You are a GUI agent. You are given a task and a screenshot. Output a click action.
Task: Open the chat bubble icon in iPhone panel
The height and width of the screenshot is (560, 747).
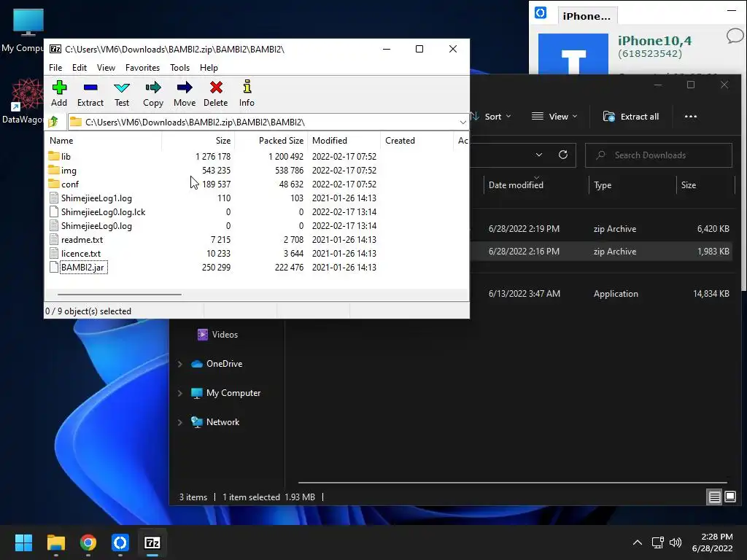coord(735,36)
